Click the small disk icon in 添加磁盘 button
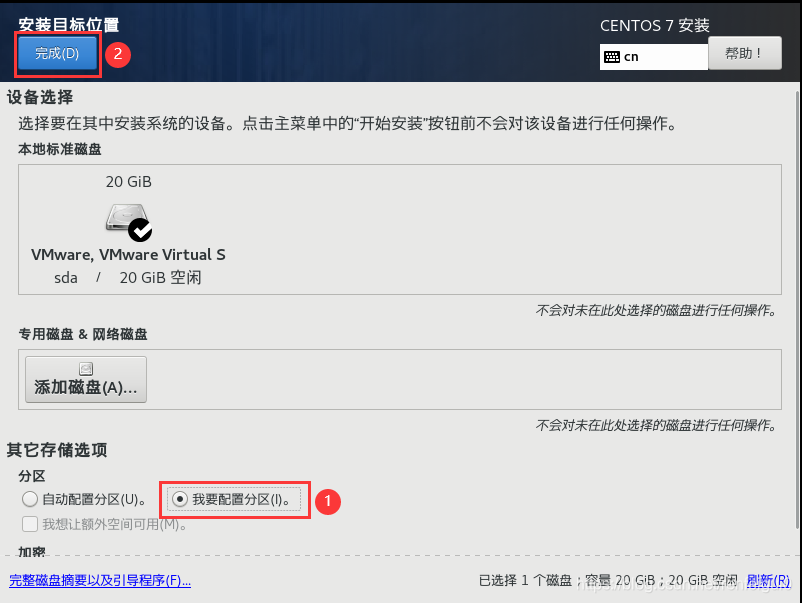 pos(86,368)
